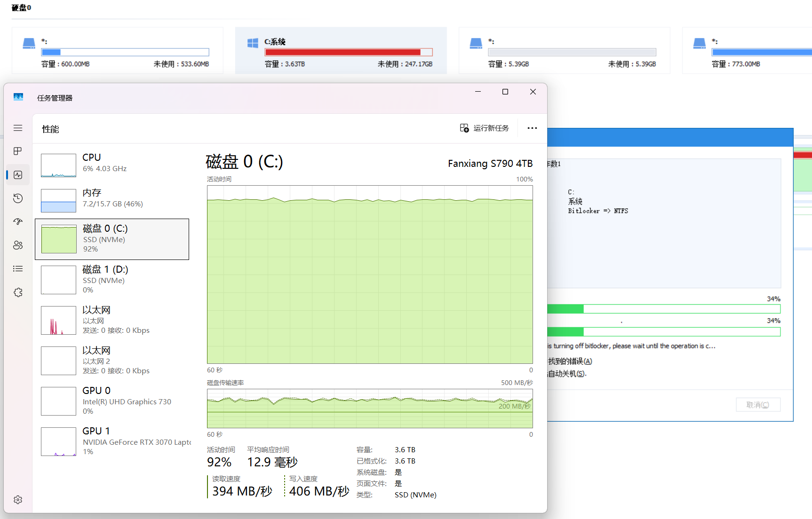Viewport: 812px width, 519px height.
Task: Click the SSD (NVMe) type value
Action: (415, 495)
